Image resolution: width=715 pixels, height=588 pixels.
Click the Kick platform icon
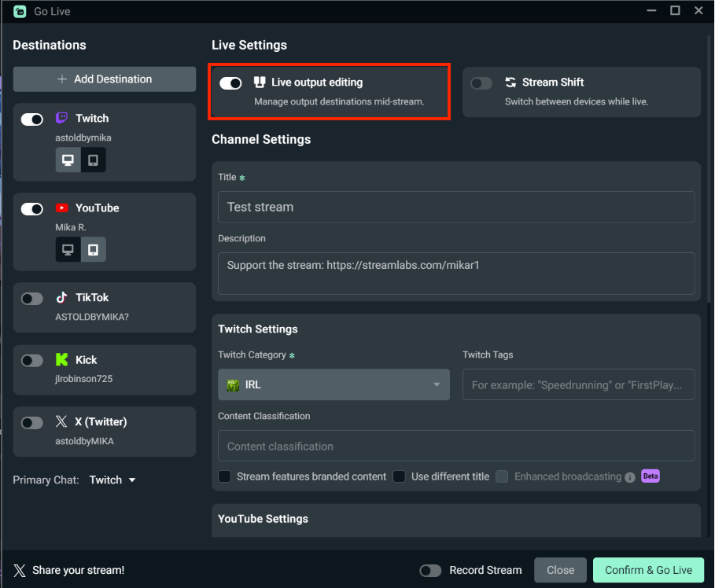[61, 359]
